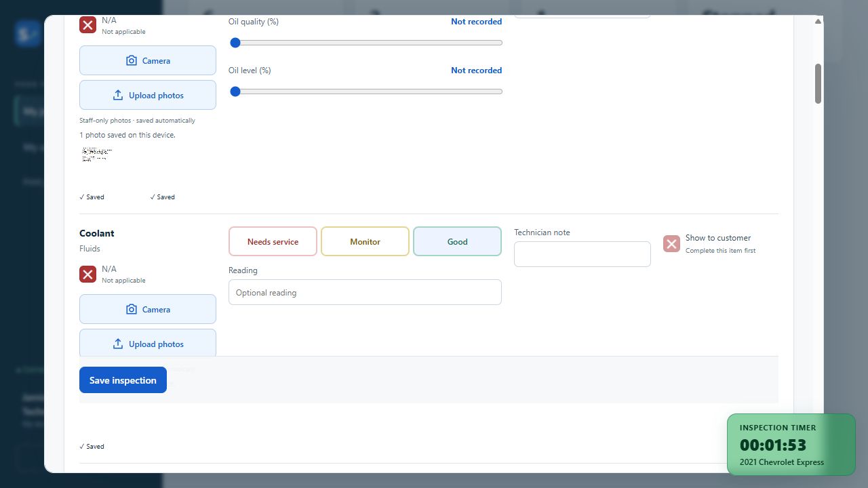Set Coolant status to Needs service

coord(273,241)
